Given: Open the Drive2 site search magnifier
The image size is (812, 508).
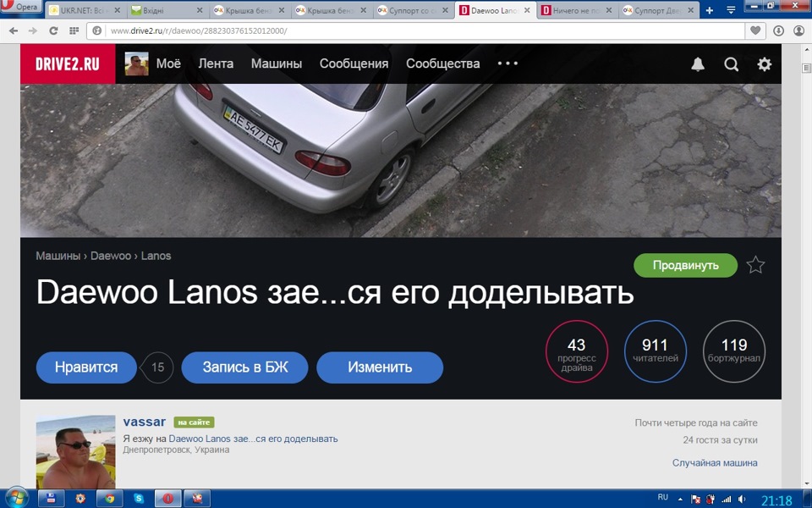Looking at the screenshot, I should click(x=731, y=63).
